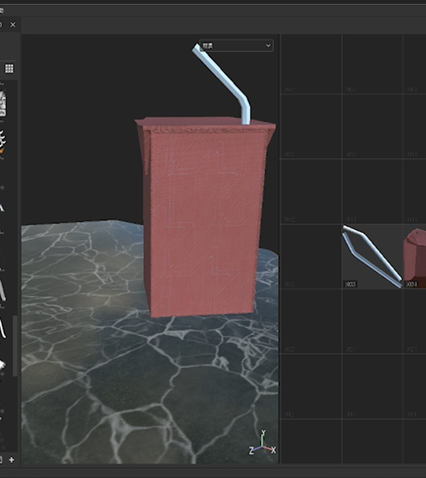426x478 pixels.
Task: Click the Z axis on orientation gizmo
Action: point(251,451)
